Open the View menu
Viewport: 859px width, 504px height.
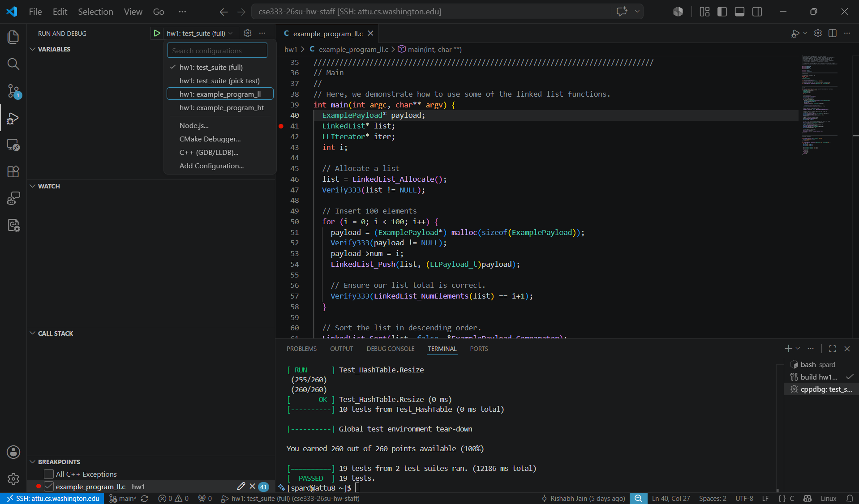[133, 12]
